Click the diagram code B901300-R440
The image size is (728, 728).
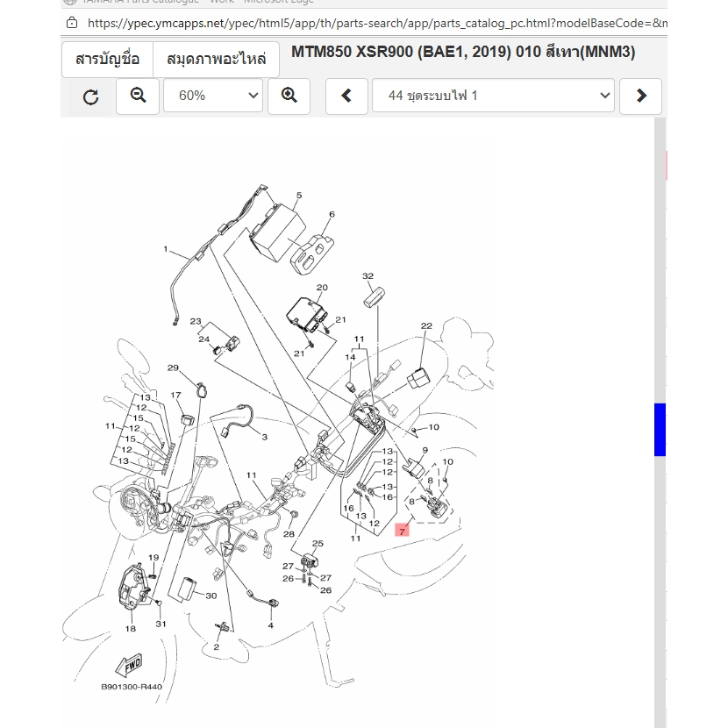tap(132, 687)
